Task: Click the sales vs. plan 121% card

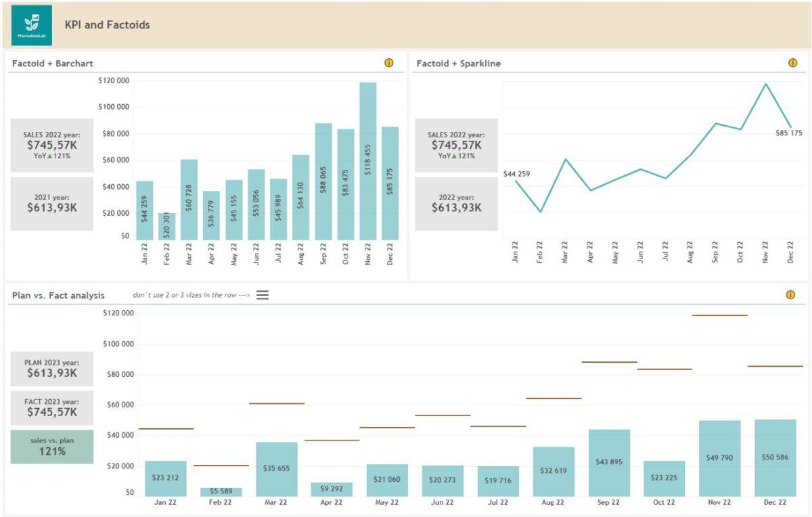Action: (52, 447)
